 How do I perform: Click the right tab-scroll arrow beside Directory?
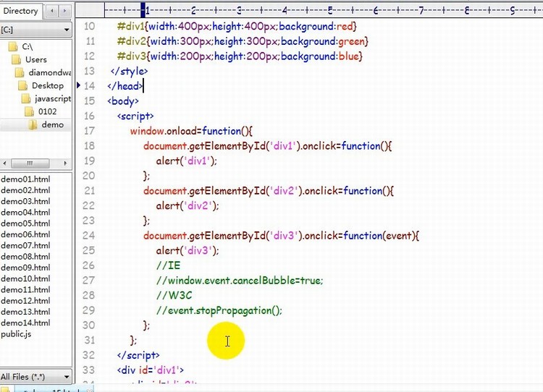(x=64, y=11)
